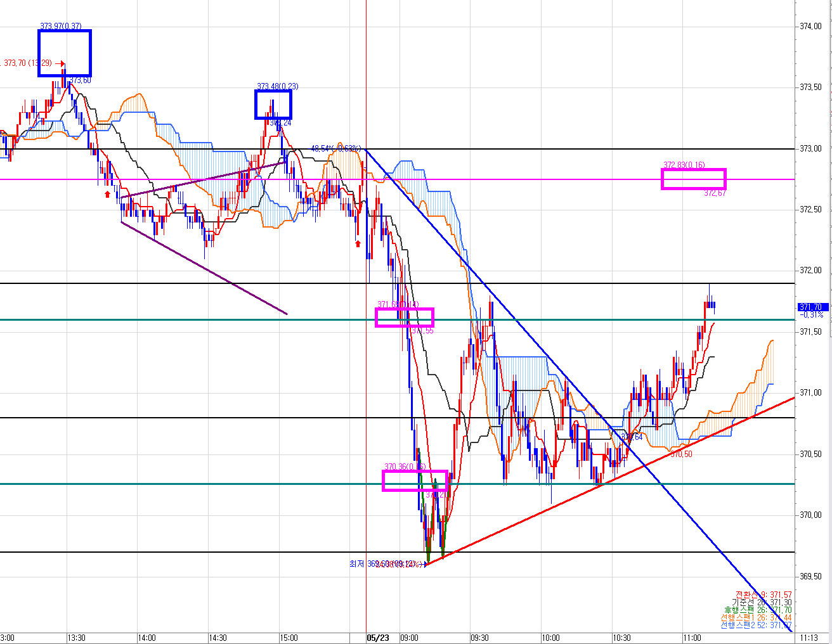
Task: Click the 372,00 price axis label
Action: (x=812, y=270)
